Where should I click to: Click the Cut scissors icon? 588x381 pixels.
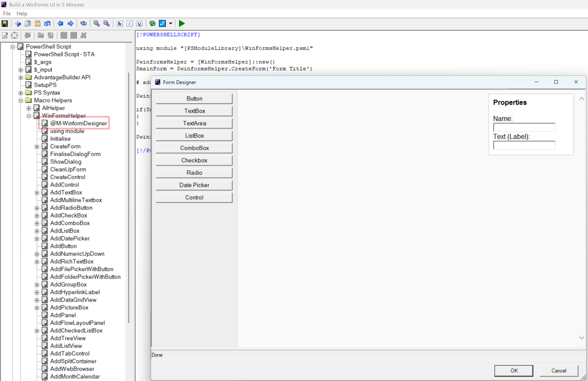point(18,24)
